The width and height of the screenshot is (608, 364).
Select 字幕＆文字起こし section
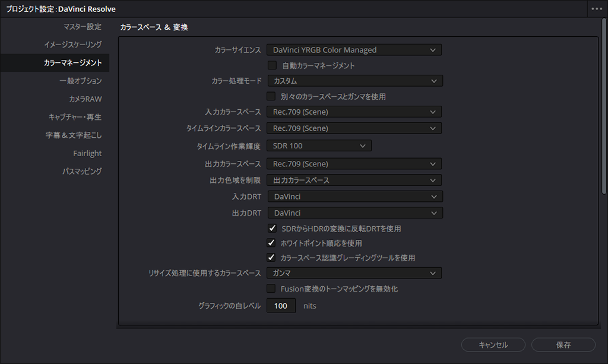point(74,135)
